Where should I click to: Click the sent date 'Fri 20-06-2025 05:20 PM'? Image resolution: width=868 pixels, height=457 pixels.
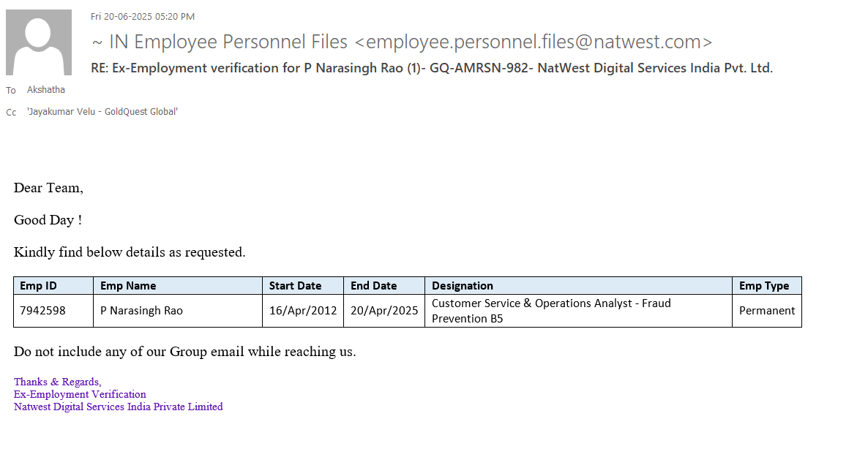pos(143,16)
